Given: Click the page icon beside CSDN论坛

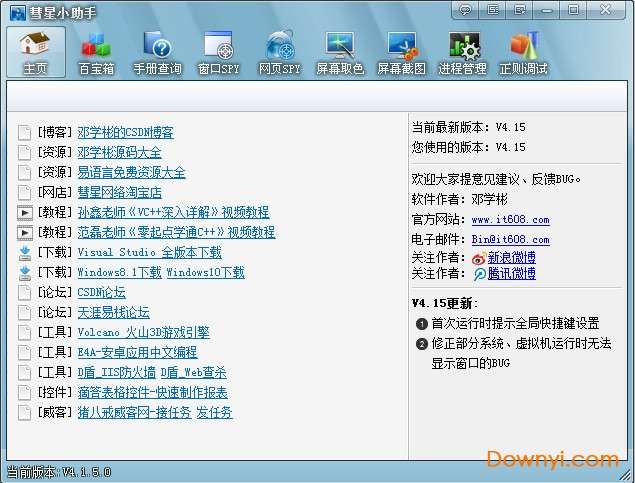Looking at the screenshot, I should tap(24, 292).
